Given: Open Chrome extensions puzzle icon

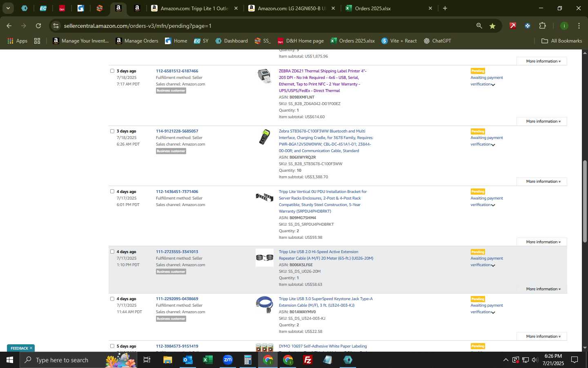Looking at the screenshot, I should coord(542,26).
